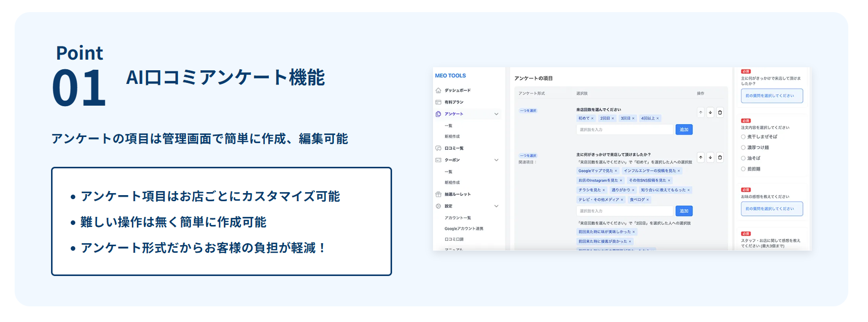The image size is (868, 322).
Task: Click 選択肢を入力 field for 来店回数
Action: [x=625, y=130]
